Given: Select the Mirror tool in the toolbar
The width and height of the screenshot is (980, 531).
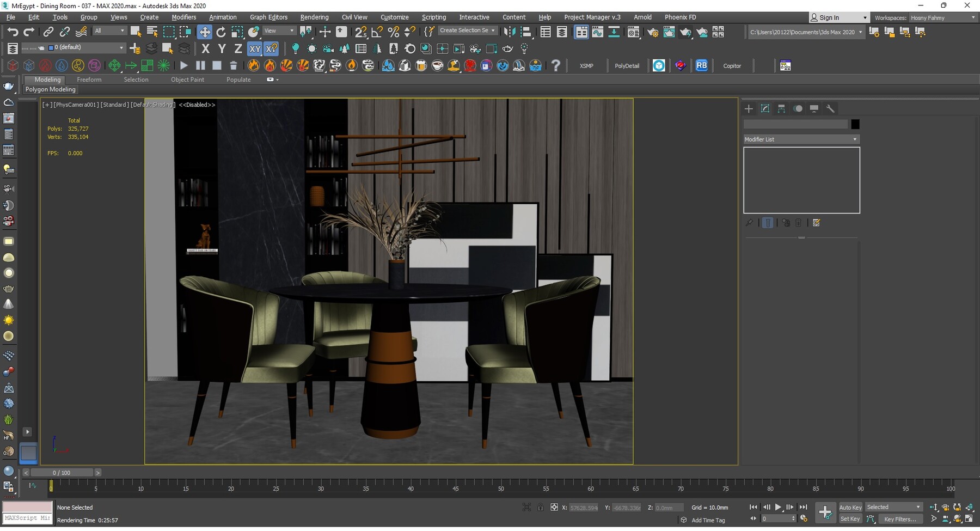Looking at the screenshot, I should point(510,32).
